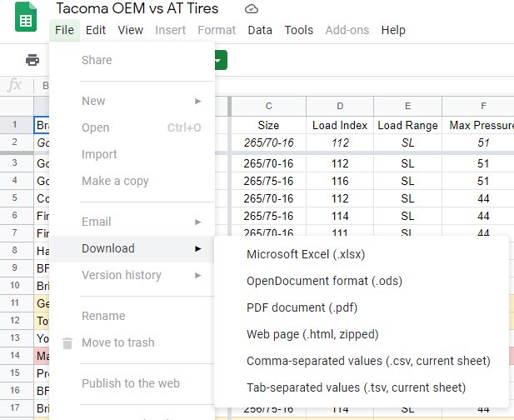Select row 11 header
The width and height of the screenshot is (514, 420).
17,303
